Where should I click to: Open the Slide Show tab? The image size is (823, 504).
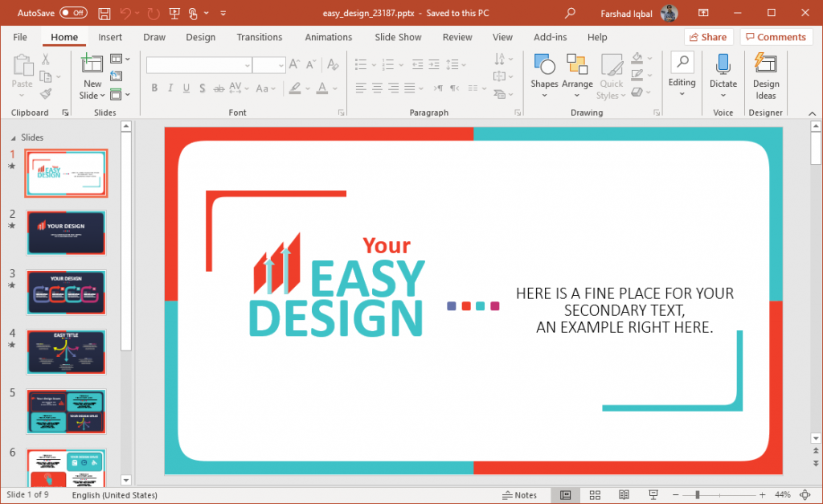tap(398, 37)
